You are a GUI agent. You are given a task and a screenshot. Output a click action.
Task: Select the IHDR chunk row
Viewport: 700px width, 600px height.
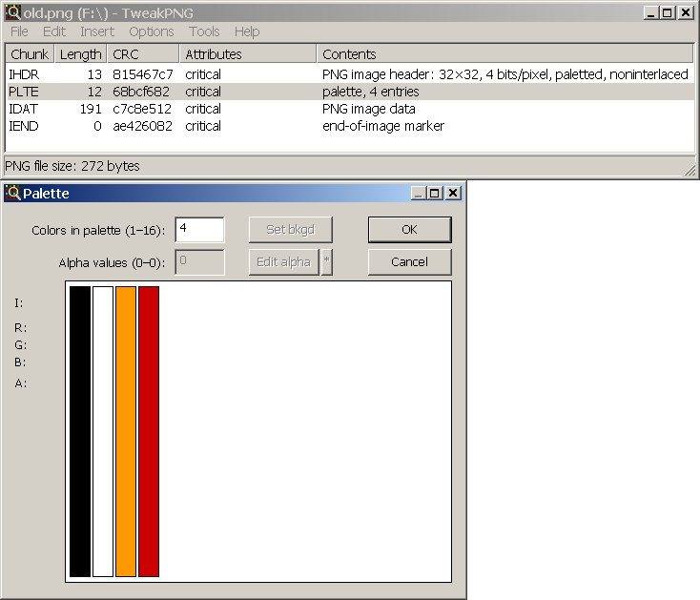tap(350, 74)
